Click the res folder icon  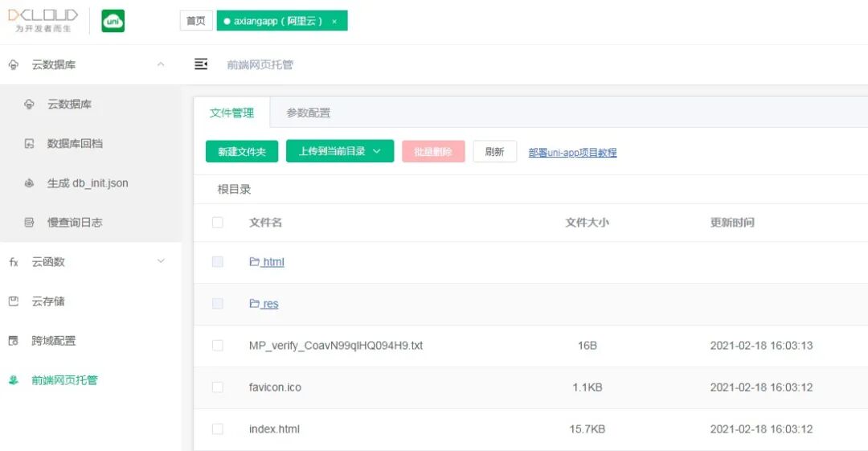click(254, 303)
